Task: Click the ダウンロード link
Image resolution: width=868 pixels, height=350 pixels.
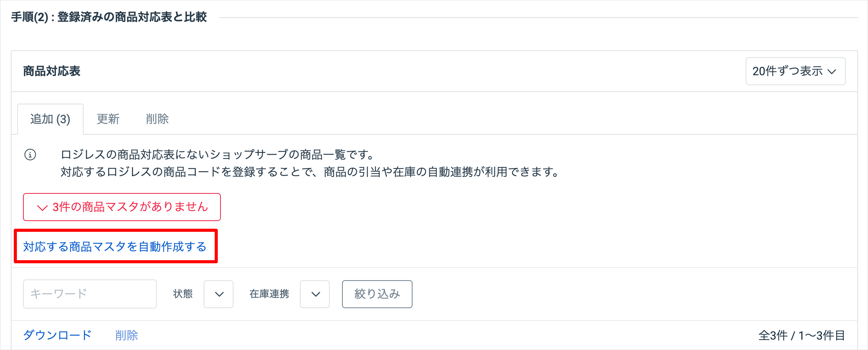Action: (x=58, y=335)
